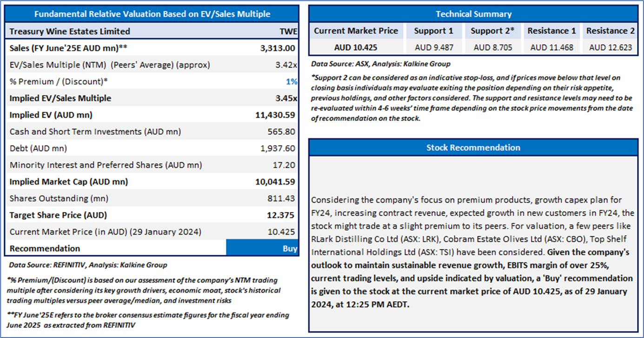Click the Resistance 1 column header
This screenshot has height=338, width=644.
tap(551, 31)
